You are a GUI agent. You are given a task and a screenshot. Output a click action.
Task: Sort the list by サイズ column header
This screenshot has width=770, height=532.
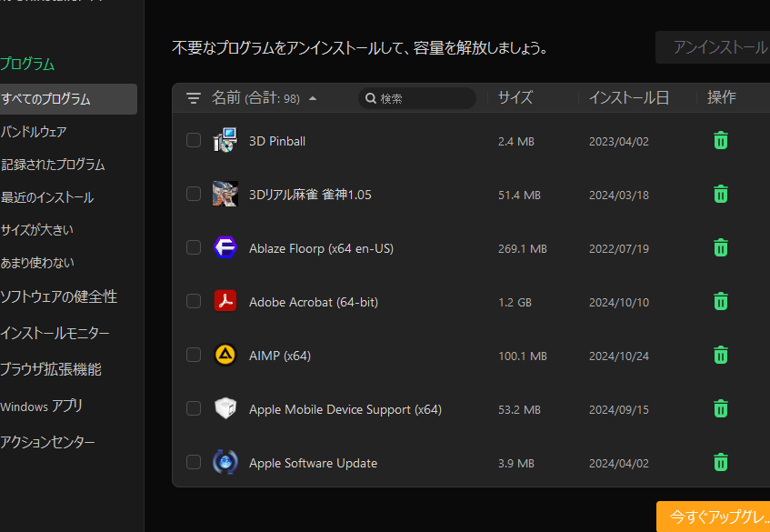515,97
